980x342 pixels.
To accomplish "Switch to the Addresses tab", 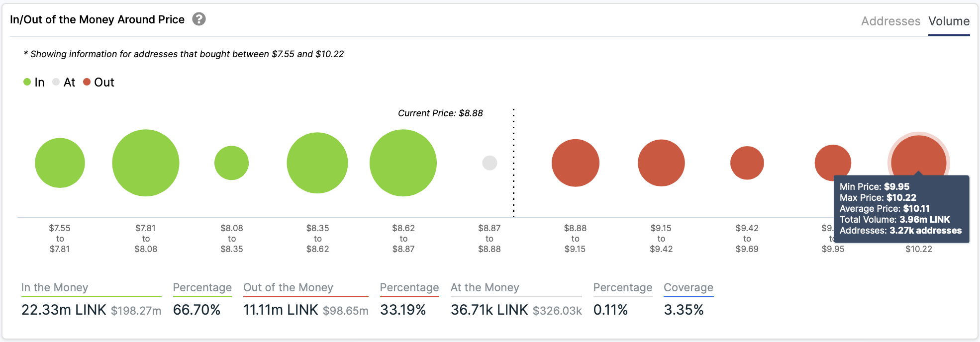I will (890, 21).
